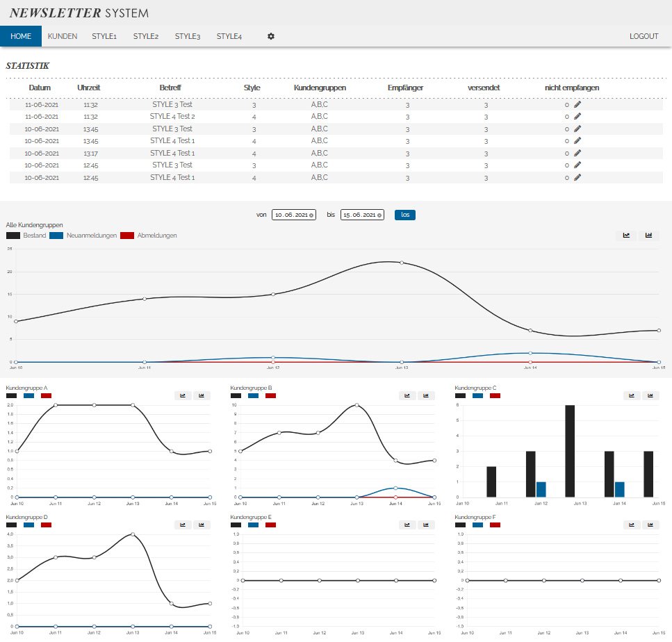This screenshot has height=642, width=672.
Task: Click edit pencil in the first table row
Action: point(577,104)
